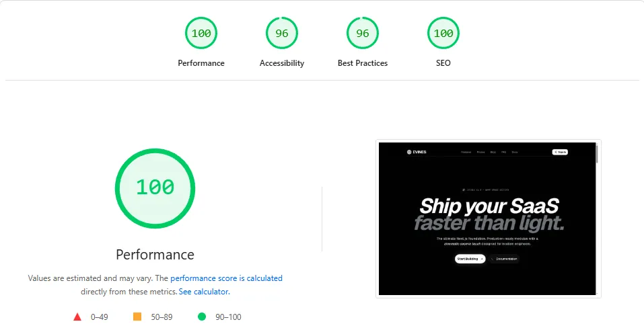Select the SEO category label

pyautogui.click(x=443, y=63)
